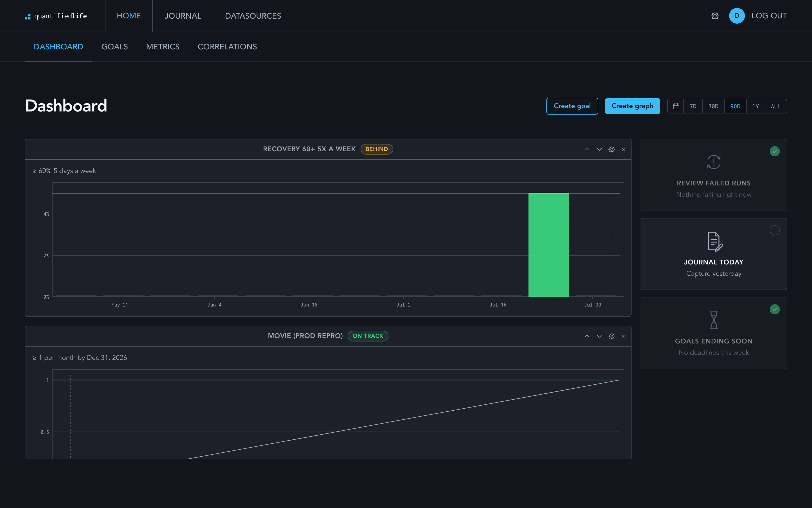Switch to the CORRELATIONS subtab
This screenshot has height=508, width=812.
click(227, 47)
